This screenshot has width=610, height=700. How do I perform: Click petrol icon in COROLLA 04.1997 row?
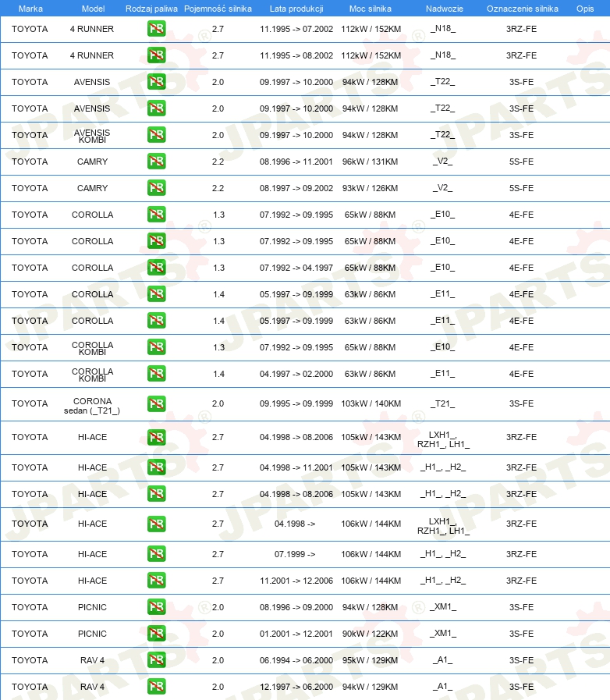(x=156, y=268)
